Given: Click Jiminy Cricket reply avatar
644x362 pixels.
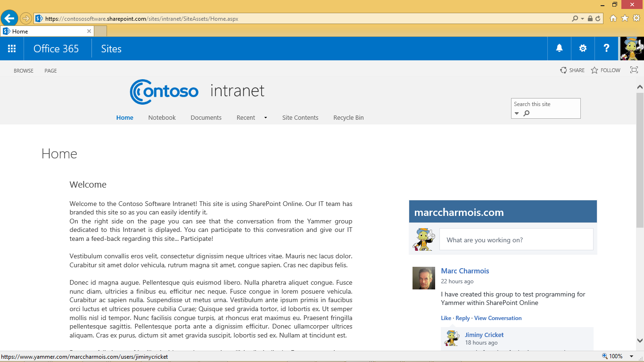Looking at the screenshot, I should point(452,338).
